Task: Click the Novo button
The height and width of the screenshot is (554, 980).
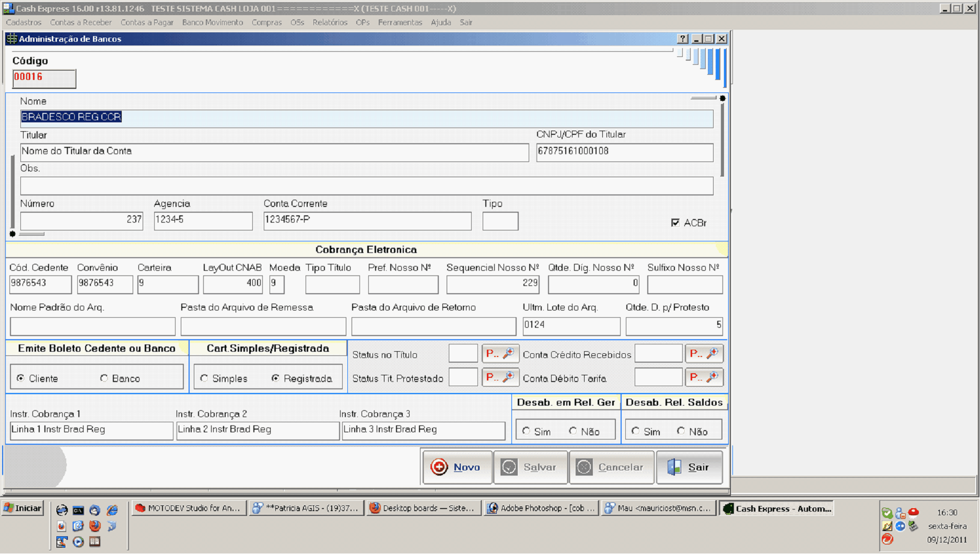Action: click(457, 467)
